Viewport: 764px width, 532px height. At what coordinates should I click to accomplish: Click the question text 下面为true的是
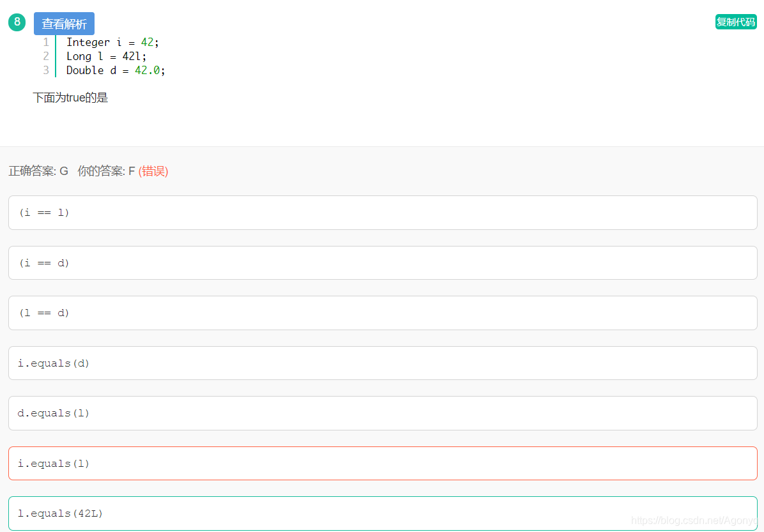point(70,98)
